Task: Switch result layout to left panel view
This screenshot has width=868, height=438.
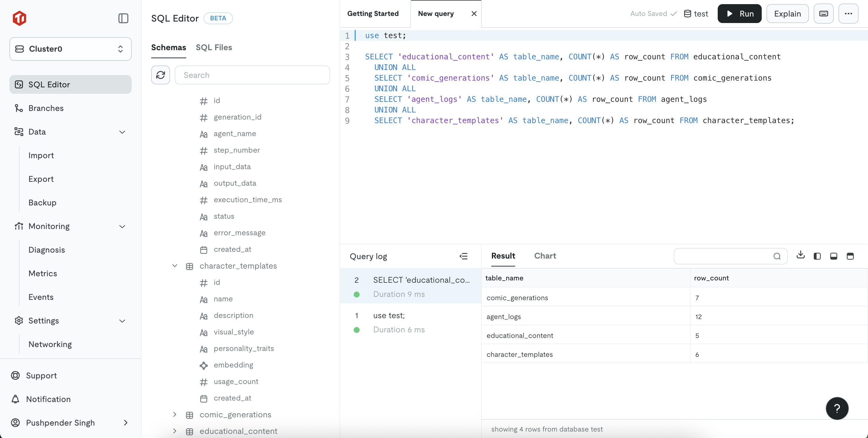Action: (x=817, y=256)
